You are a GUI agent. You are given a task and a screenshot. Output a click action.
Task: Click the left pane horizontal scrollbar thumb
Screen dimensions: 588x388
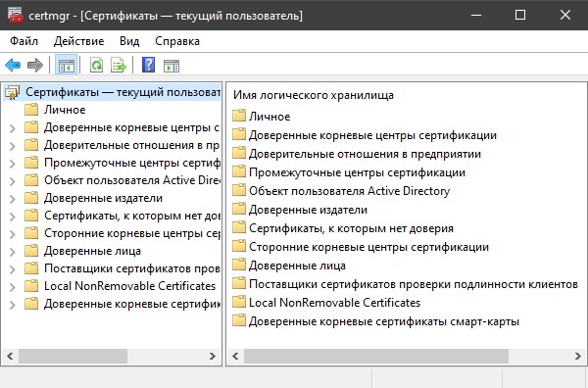[73, 356]
